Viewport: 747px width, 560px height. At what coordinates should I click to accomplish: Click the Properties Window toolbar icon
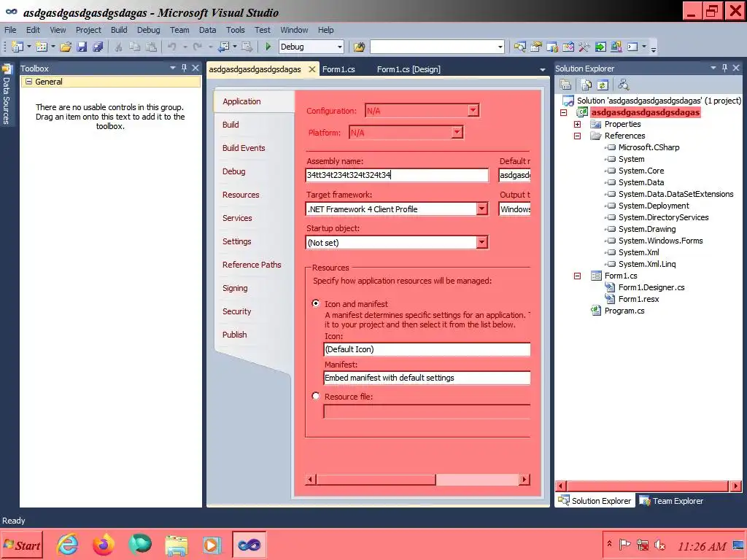[x=536, y=47]
